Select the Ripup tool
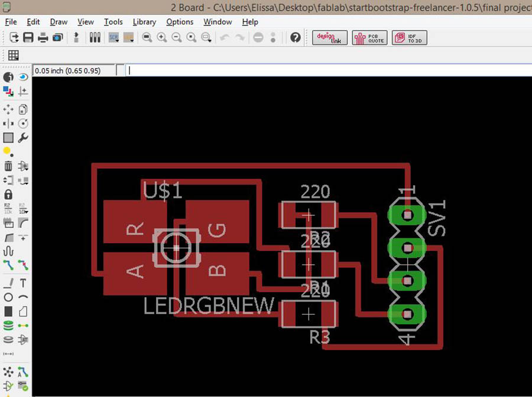Screen dimensions: 532x397 23,265
